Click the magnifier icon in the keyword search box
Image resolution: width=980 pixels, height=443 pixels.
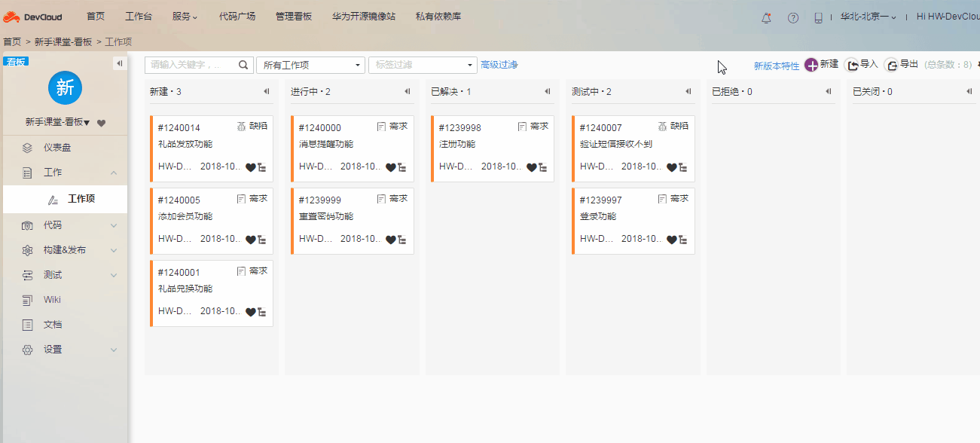(243, 65)
